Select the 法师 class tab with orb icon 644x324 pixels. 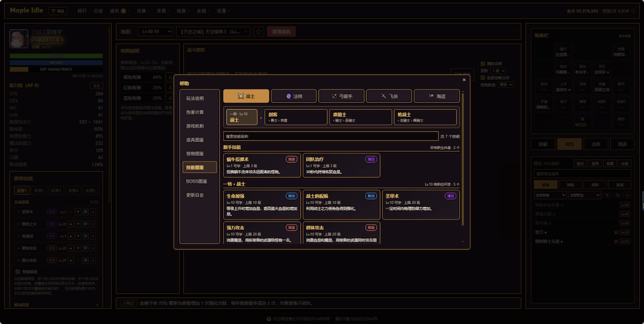point(294,96)
